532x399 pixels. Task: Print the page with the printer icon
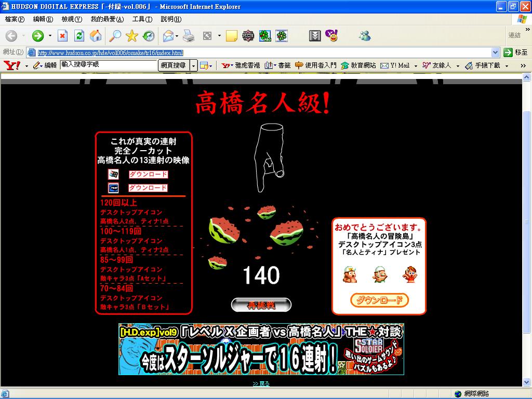(188, 36)
